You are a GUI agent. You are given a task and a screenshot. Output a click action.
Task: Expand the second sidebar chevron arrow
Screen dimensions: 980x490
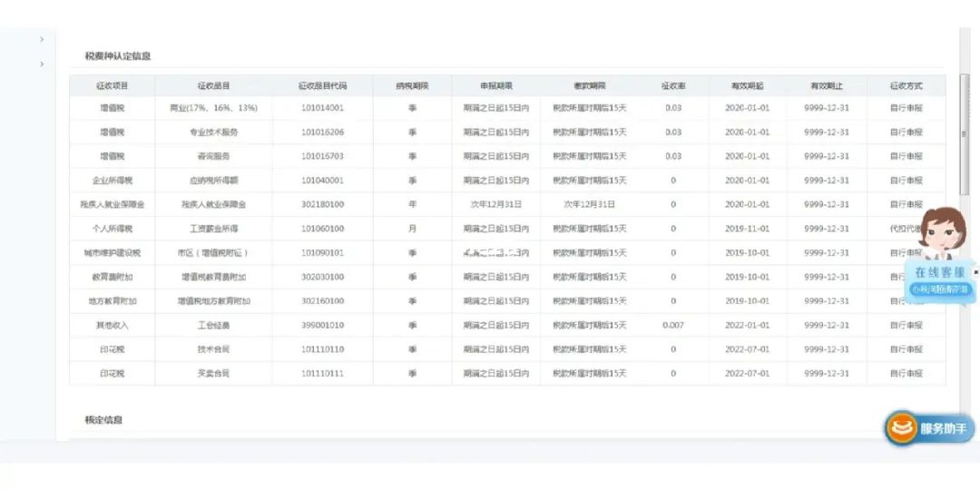[42, 64]
